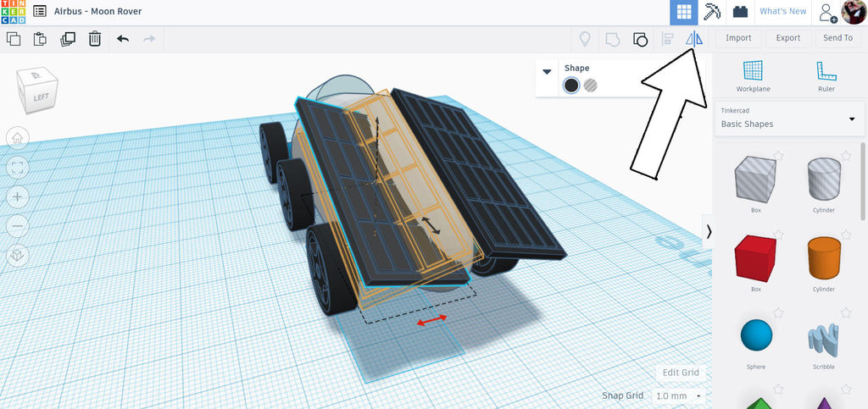Favorite the orange Cylinder star

[845, 235]
